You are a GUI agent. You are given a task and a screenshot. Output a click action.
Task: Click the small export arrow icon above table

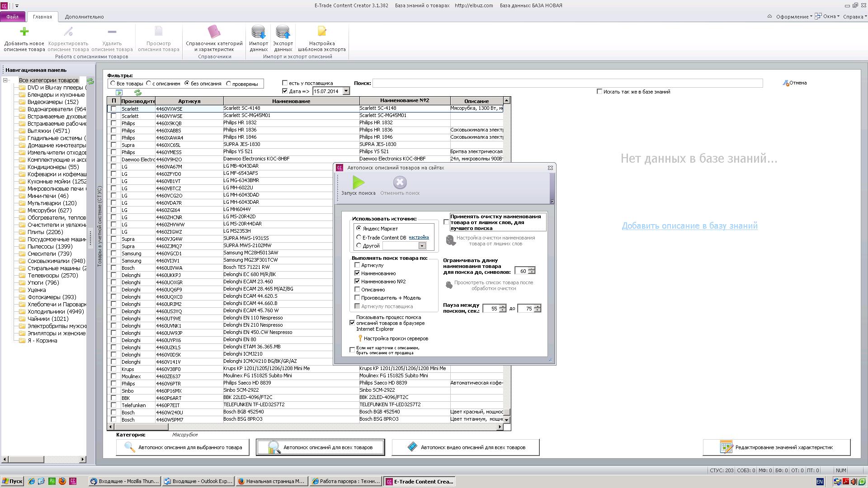pyautogui.click(x=119, y=92)
